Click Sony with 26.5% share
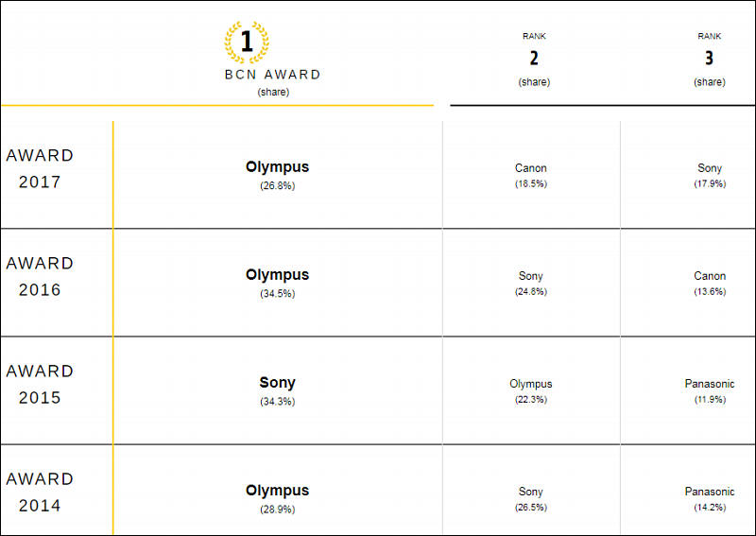This screenshot has width=756, height=536. point(531,499)
